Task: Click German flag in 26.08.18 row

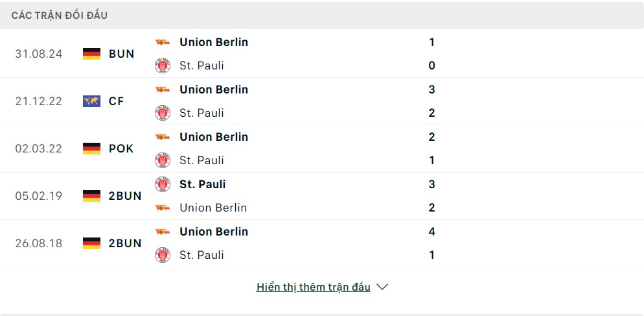Action: tap(91, 243)
